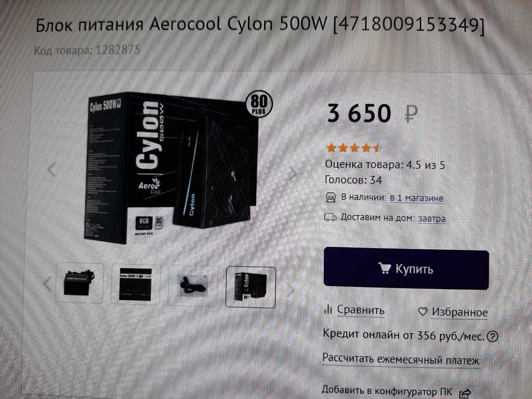Click the orange star rating

[x=353, y=147]
